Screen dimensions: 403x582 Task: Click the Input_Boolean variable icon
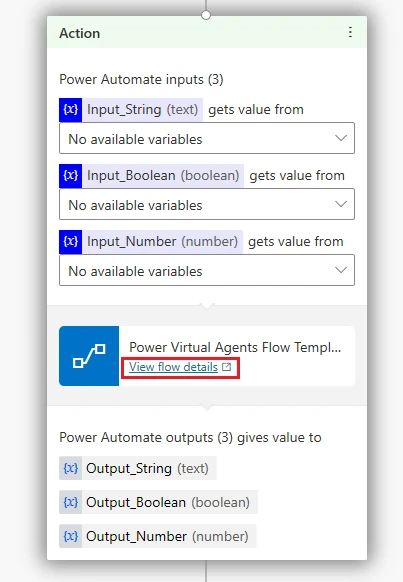(71, 176)
